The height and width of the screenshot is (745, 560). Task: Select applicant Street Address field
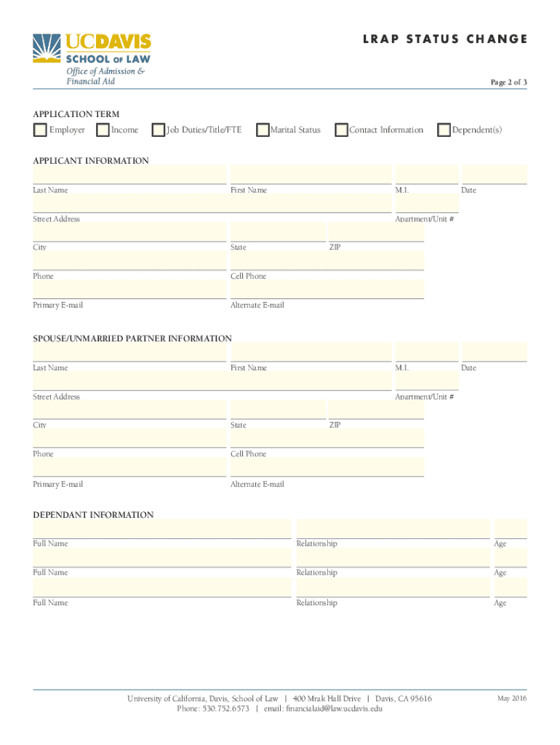click(211, 204)
